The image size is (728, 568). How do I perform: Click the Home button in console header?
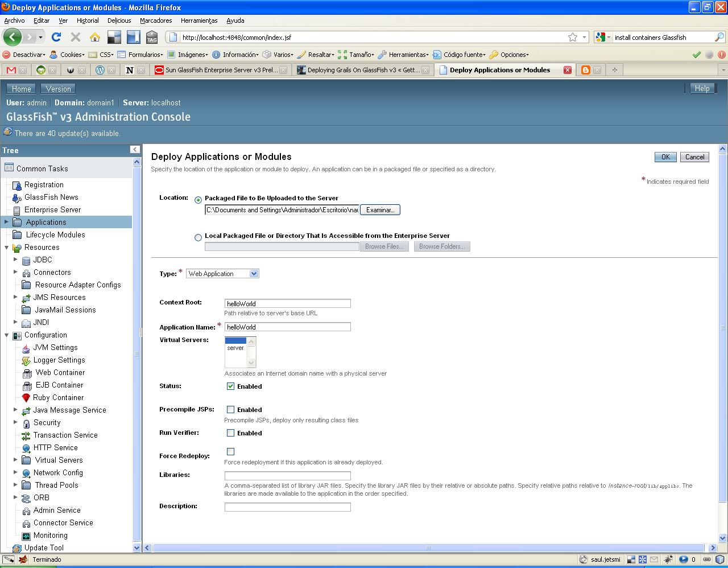(x=22, y=89)
